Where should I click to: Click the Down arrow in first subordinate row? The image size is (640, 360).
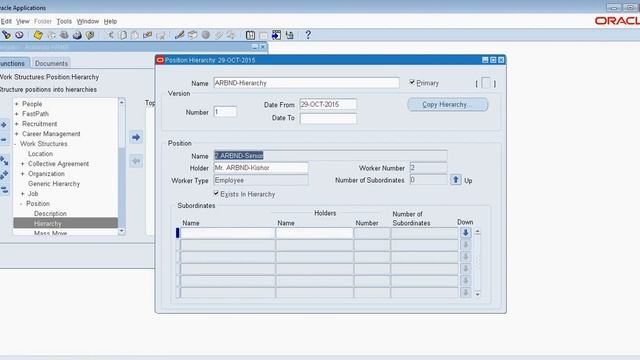tap(465, 233)
